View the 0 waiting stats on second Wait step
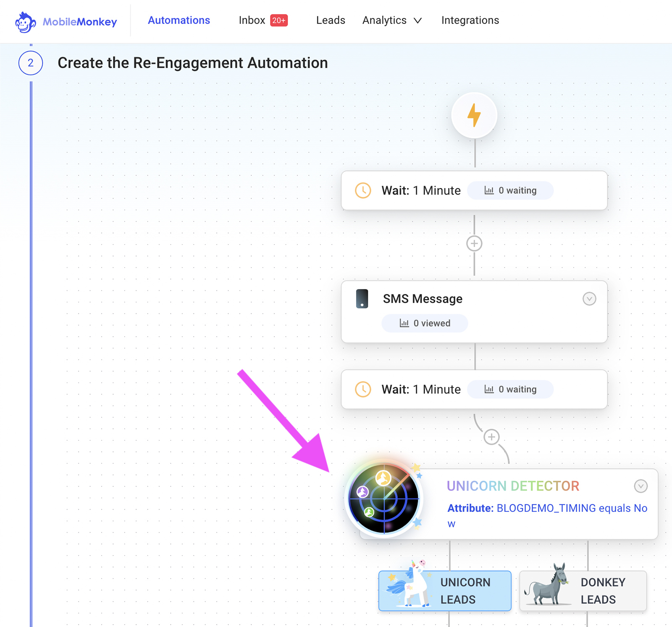 pos(510,389)
